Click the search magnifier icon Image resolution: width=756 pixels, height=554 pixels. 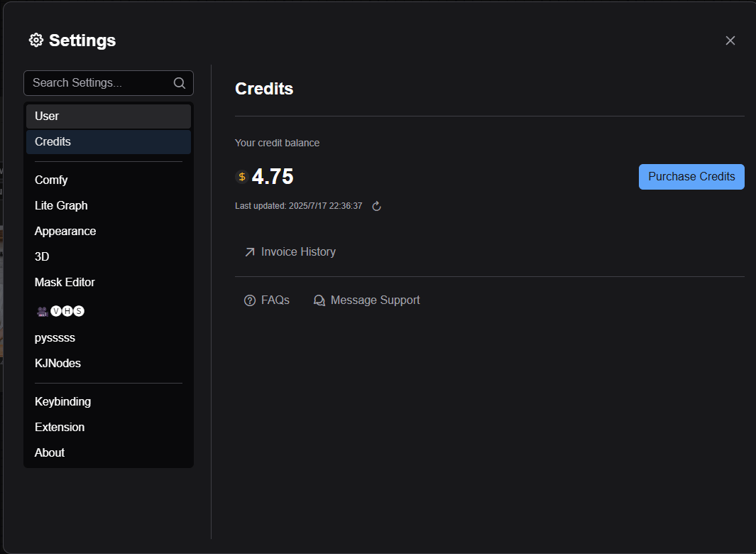180,83
